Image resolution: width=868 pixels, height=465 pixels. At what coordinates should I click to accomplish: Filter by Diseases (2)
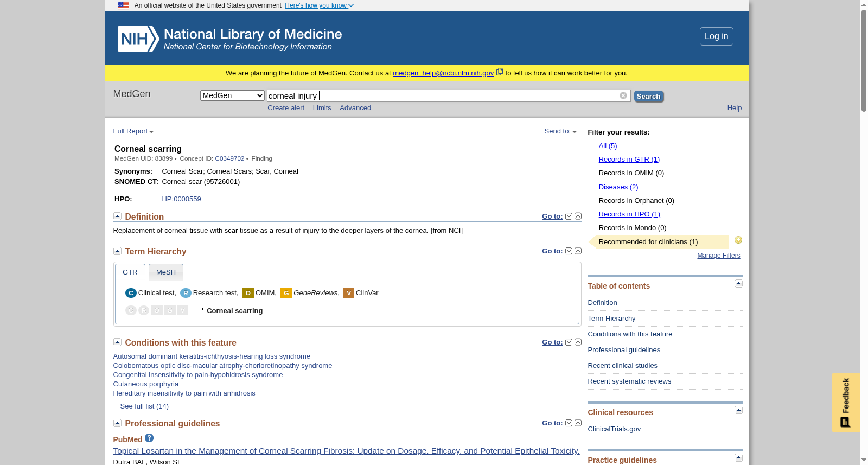618,187
